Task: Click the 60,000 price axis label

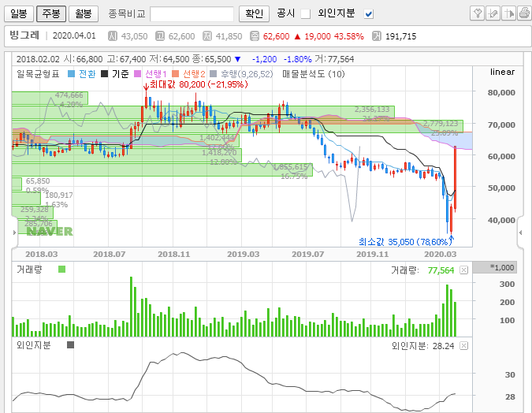Action: [x=501, y=156]
